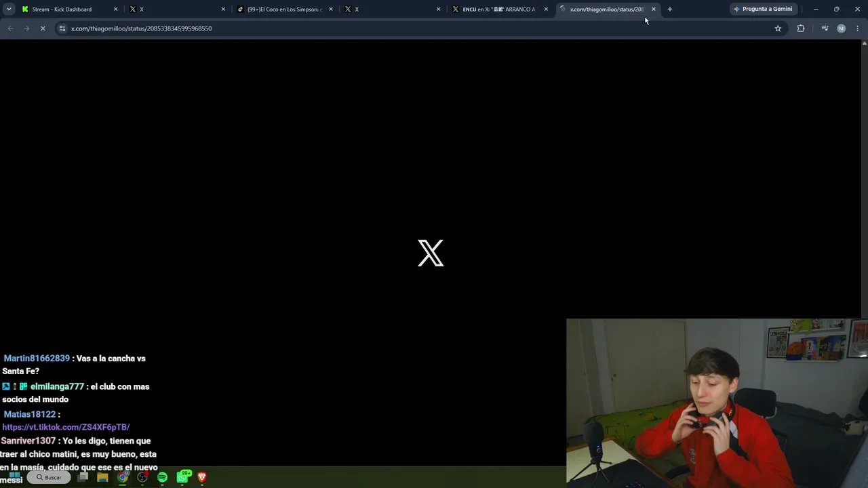868x488 pixels.
Task: Stop loading the current page
Action: (x=43, y=28)
